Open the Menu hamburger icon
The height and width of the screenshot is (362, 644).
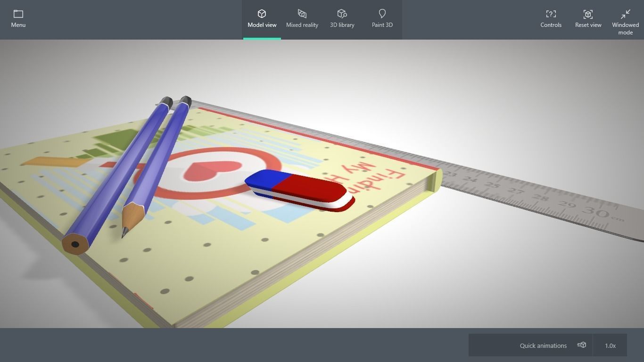click(18, 14)
